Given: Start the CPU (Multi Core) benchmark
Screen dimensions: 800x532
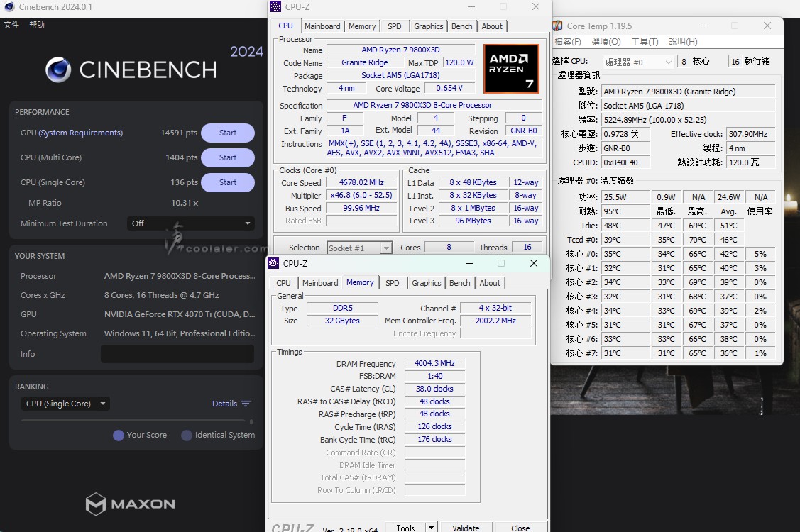Looking at the screenshot, I should coord(227,157).
